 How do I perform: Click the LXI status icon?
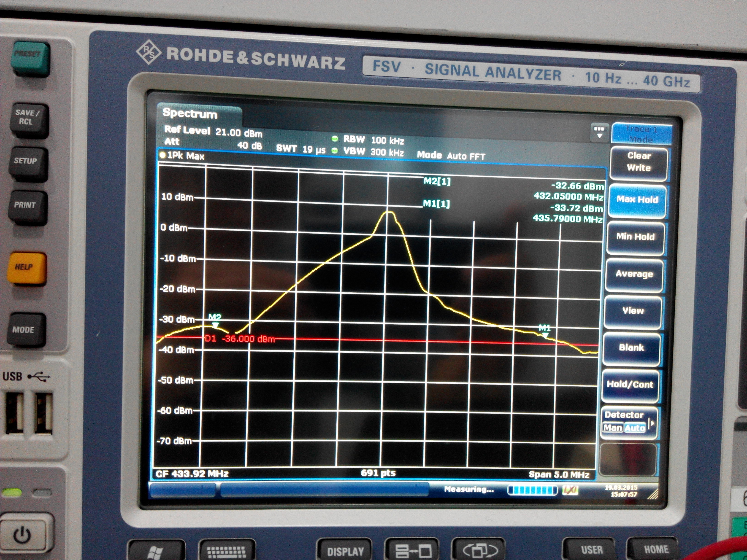[x=570, y=490]
